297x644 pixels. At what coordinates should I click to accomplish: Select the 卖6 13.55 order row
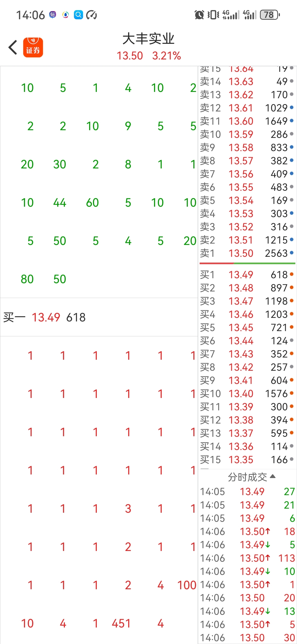[x=247, y=187]
